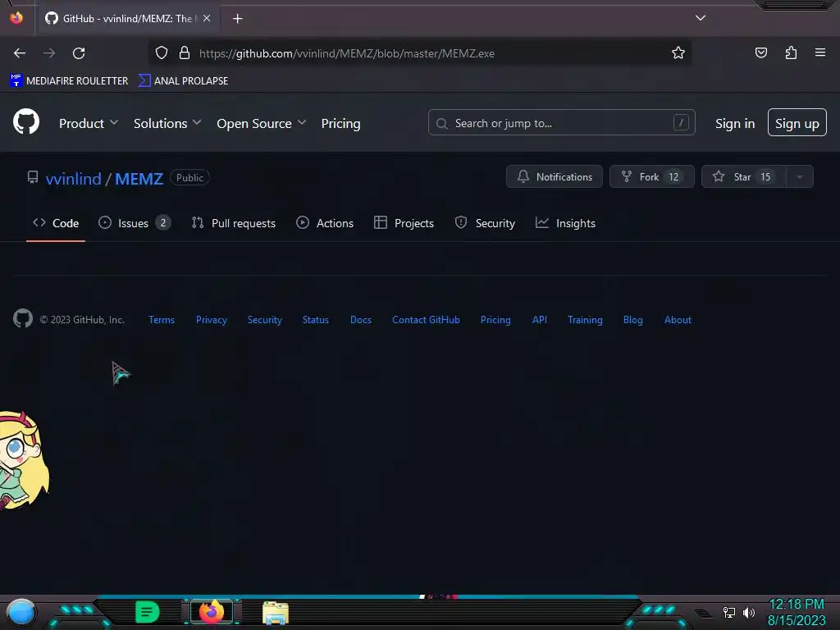The width and height of the screenshot is (840, 630).
Task: Click the Sign up button
Action: click(x=797, y=123)
